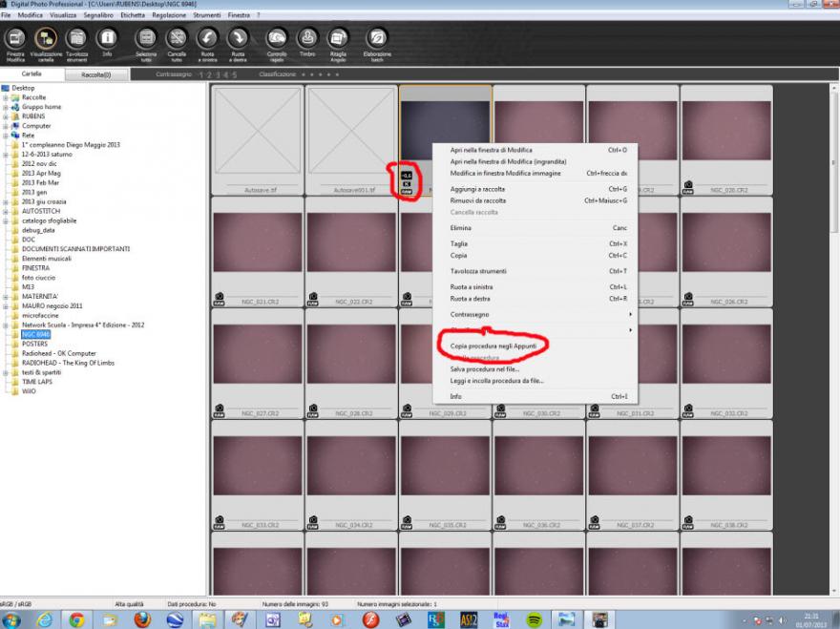The height and width of the screenshot is (629, 840).
Task: Open the Finestra Modifica edit window tool
Action: (15, 40)
